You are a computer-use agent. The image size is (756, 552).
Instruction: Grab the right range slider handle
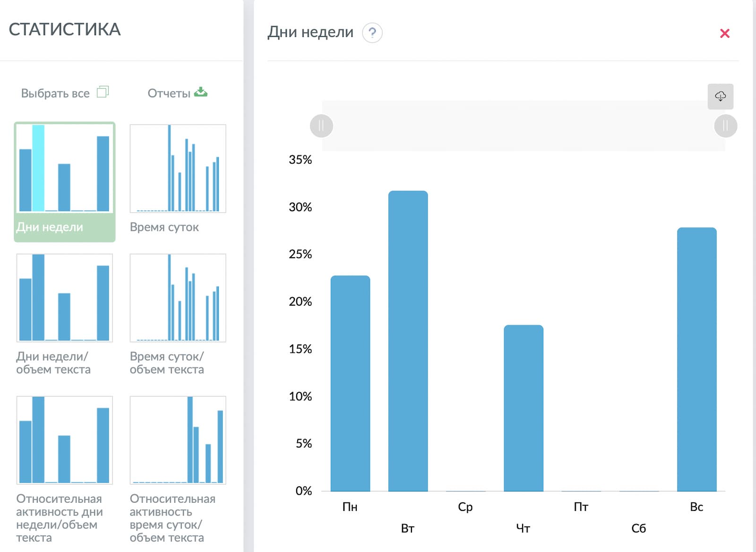pos(725,126)
